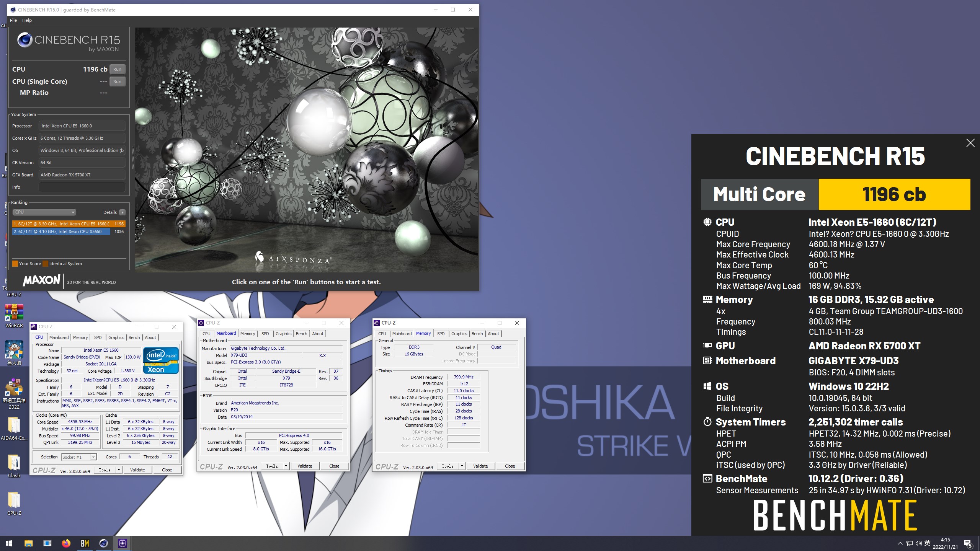Run the CPU multi-core benchmark
980x551 pixels.
pos(118,69)
